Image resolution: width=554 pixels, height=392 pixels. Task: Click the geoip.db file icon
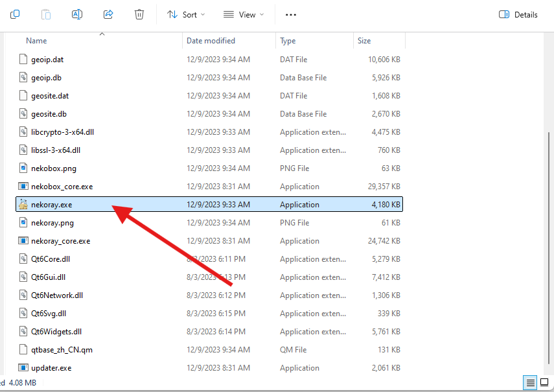point(23,77)
